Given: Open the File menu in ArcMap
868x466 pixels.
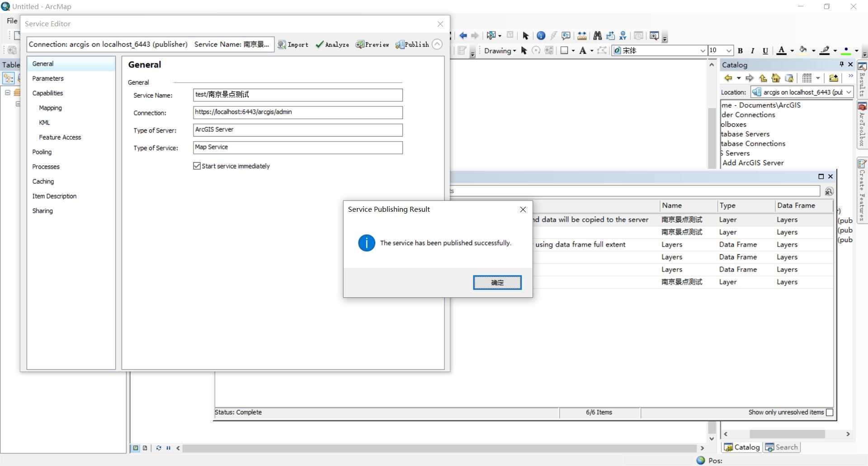Looking at the screenshot, I should pos(12,21).
